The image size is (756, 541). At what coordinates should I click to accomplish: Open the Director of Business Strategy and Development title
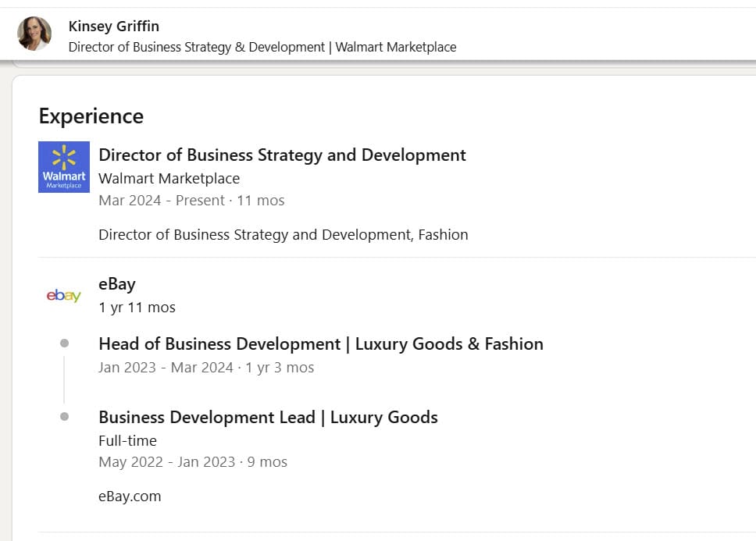tap(282, 155)
